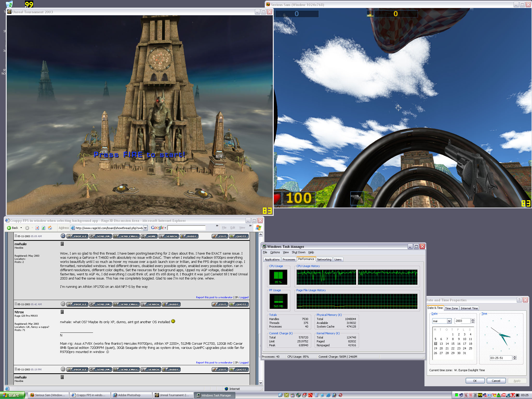Open the month dropdown showing mai
Screen dimensions: 532x399
click(449, 321)
